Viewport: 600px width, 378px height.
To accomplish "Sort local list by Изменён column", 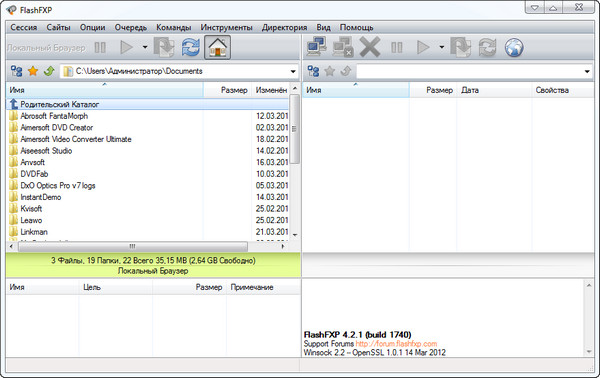I will 271,90.
